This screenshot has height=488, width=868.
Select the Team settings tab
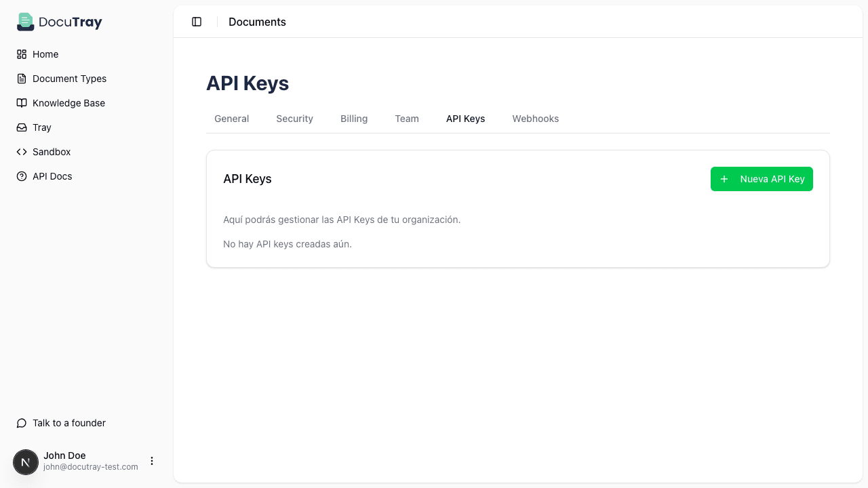(x=407, y=119)
